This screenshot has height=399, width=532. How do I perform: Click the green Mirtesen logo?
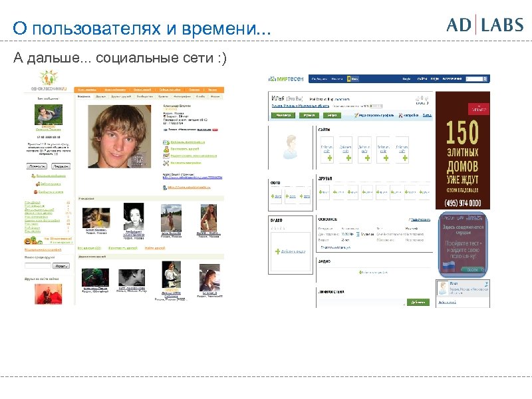pos(286,78)
